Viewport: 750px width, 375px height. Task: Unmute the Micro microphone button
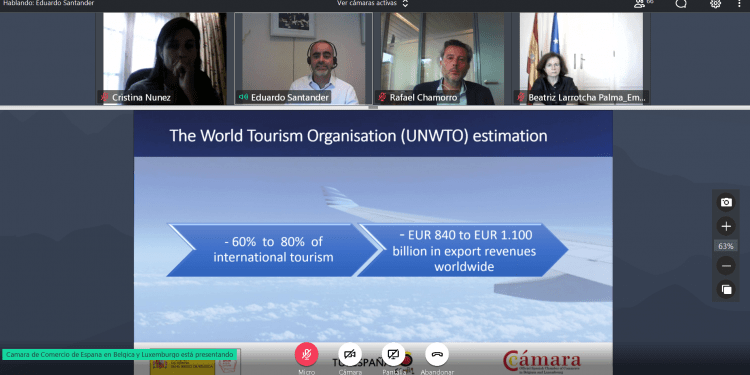307,354
